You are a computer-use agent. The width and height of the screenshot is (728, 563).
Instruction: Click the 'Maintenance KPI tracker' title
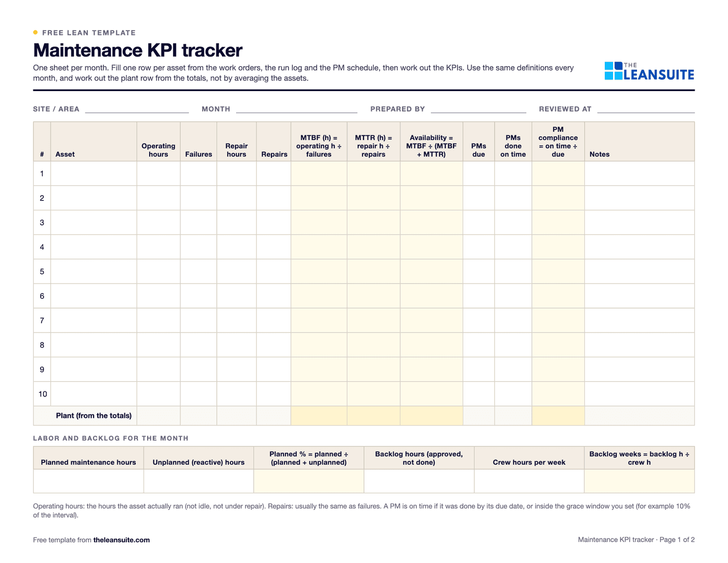(137, 50)
